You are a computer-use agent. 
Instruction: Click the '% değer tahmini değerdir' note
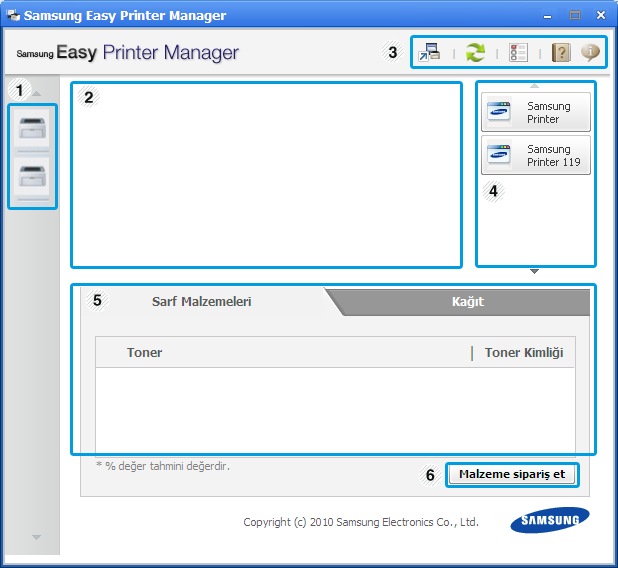click(163, 466)
